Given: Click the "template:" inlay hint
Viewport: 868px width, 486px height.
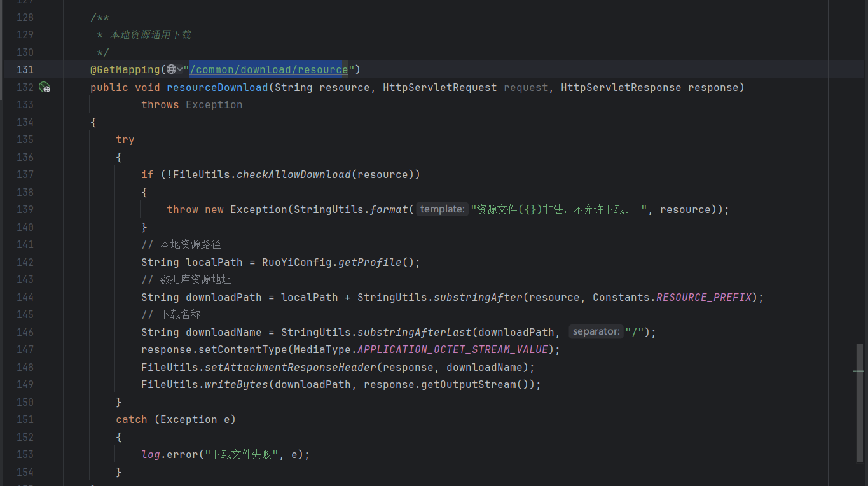Looking at the screenshot, I should [x=443, y=209].
